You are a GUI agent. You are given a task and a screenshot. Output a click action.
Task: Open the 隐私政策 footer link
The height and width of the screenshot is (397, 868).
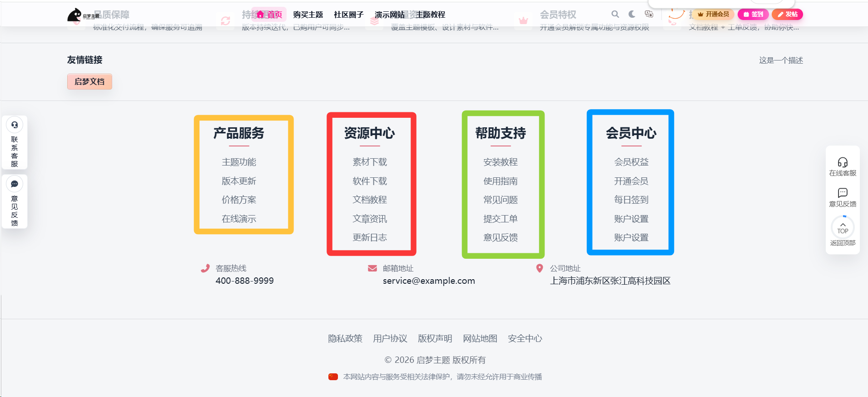point(345,338)
